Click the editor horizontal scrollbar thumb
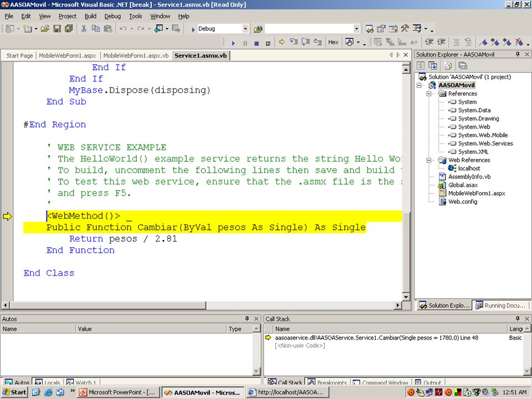This screenshot has width=532, height=399. point(108,305)
